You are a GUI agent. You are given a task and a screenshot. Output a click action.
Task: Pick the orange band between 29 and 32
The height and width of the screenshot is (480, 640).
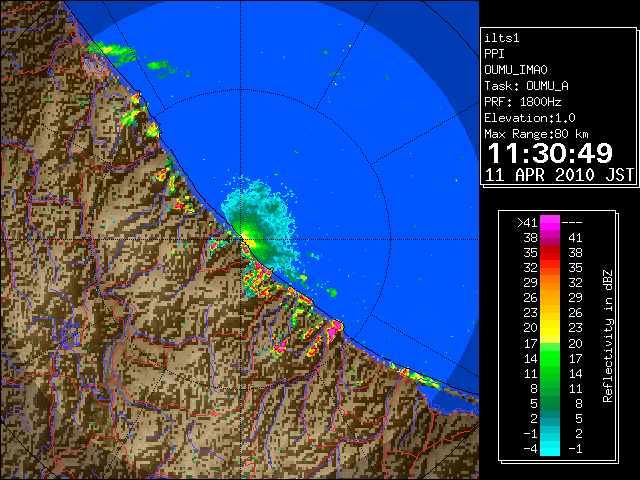click(550, 283)
